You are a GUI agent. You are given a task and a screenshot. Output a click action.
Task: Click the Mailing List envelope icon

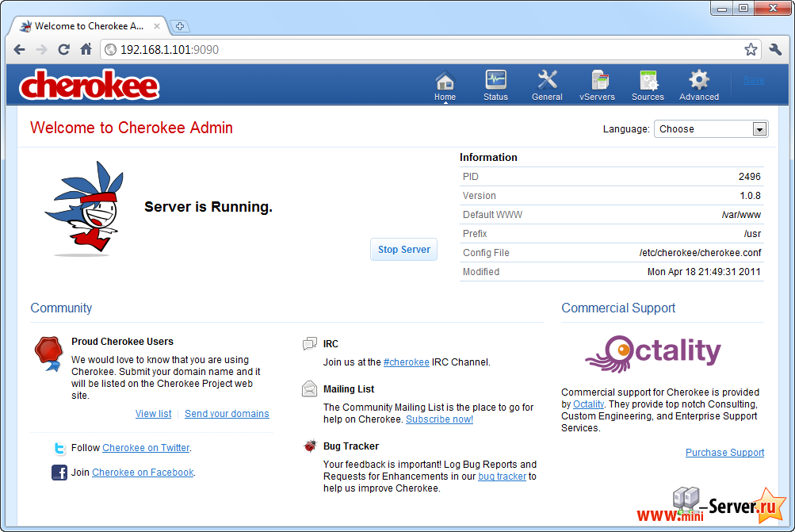coord(309,389)
